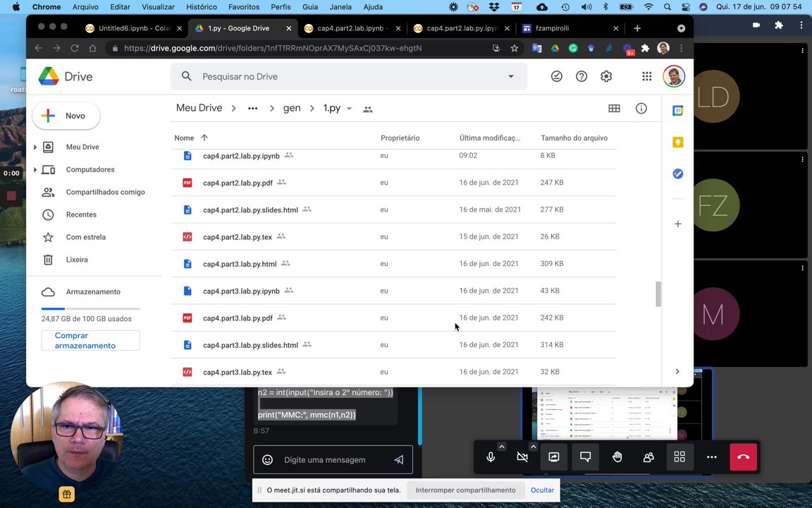The height and width of the screenshot is (508, 812).
Task: Click the Novo button
Action: (x=66, y=116)
